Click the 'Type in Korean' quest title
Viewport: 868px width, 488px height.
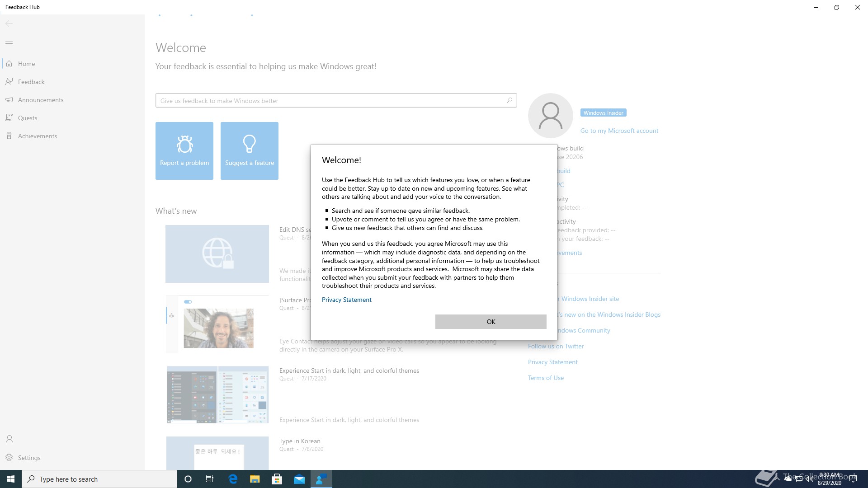(300, 441)
